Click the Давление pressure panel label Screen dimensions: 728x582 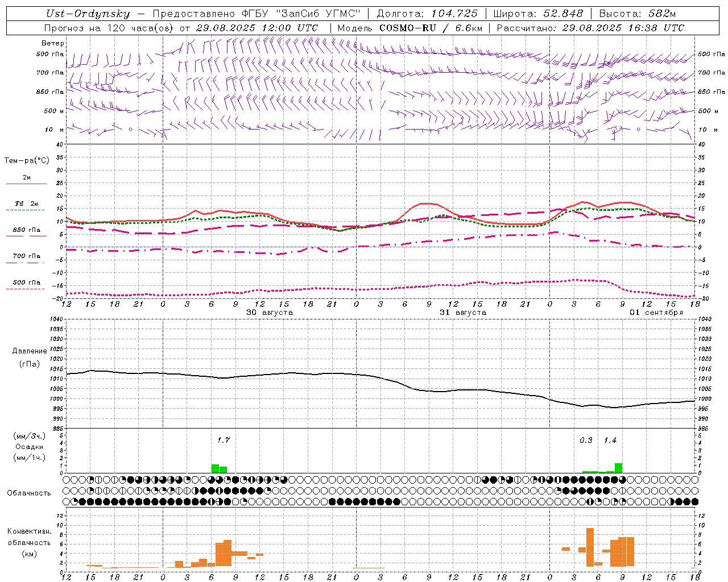[x=30, y=351]
